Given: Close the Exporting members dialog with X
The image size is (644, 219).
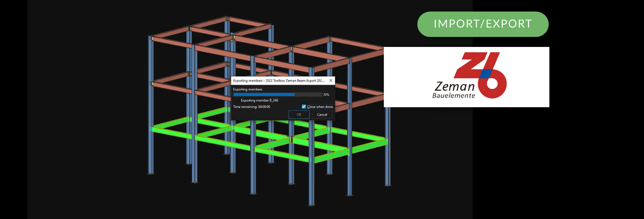Looking at the screenshot, I should pyautogui.click(x=331, y=81).
